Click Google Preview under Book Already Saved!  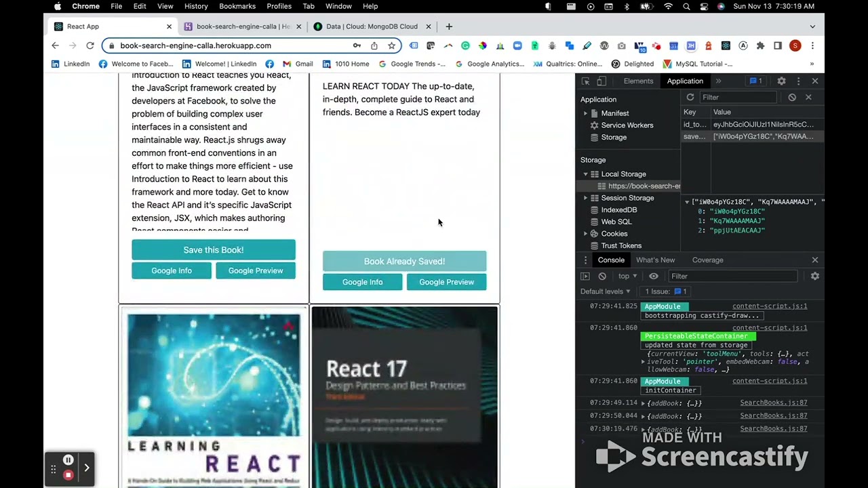(x=446, y=282)
